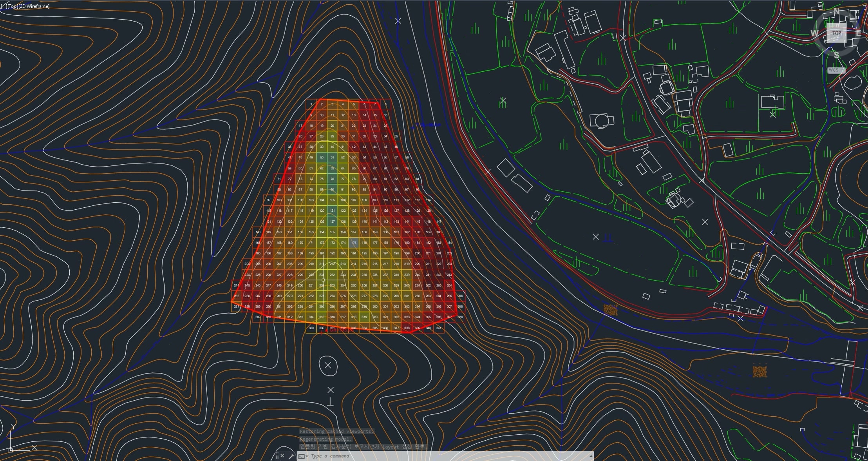Open command line Customize wrench menu
The image size is (868, 461).
click(291, 456)
